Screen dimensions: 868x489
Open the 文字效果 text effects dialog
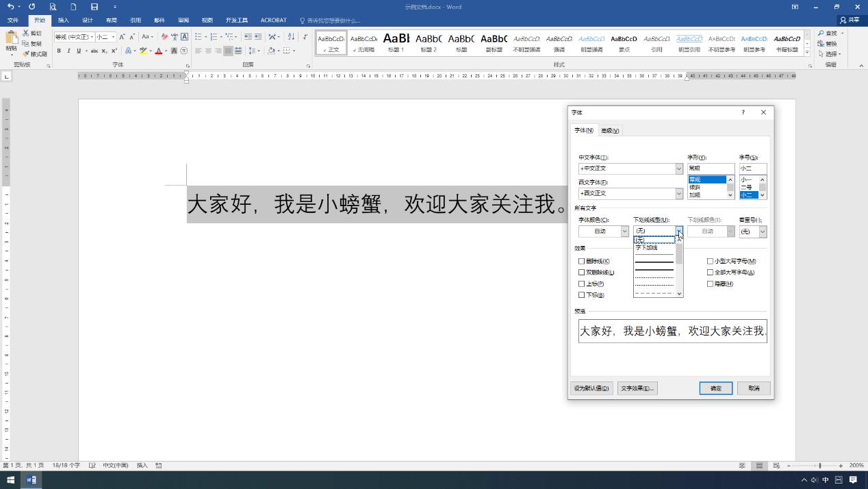tap(637, 388)
